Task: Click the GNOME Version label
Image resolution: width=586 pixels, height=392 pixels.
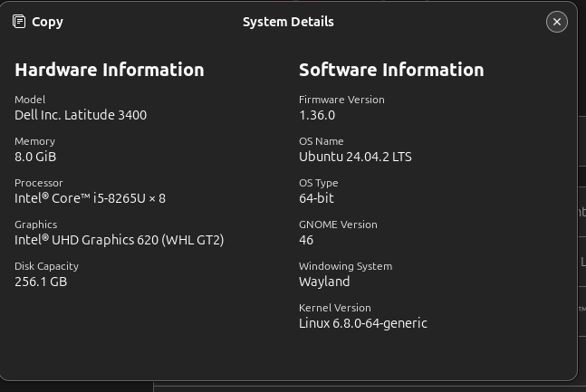Action: coord(338,225)
